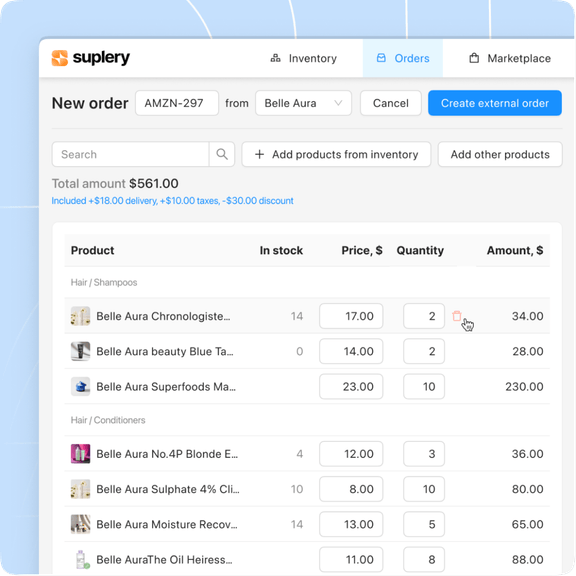Focus the Search input field
Screen dimensions: 576x576
(130, 154)
